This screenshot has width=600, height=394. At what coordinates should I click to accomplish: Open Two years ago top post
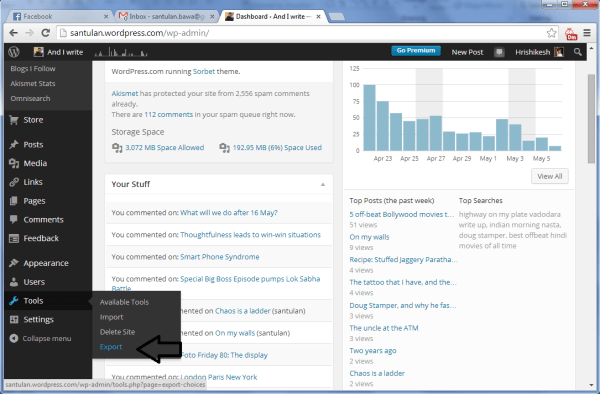coord(373,350)
